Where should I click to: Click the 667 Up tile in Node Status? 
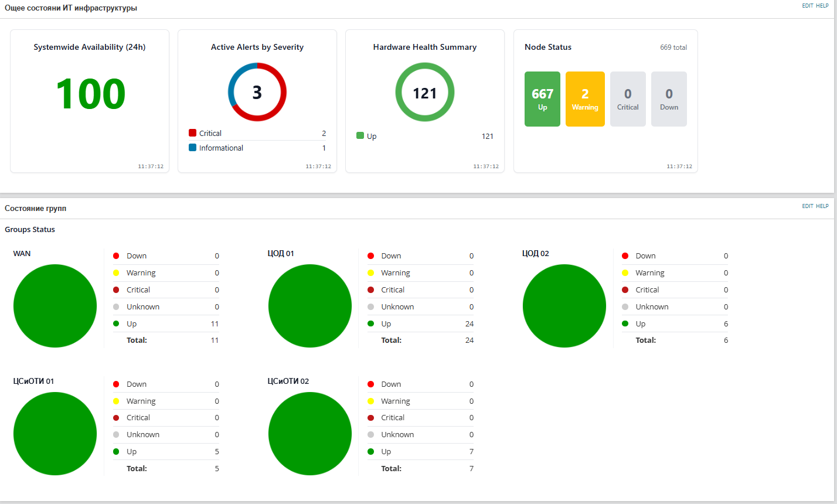point(542,99)
